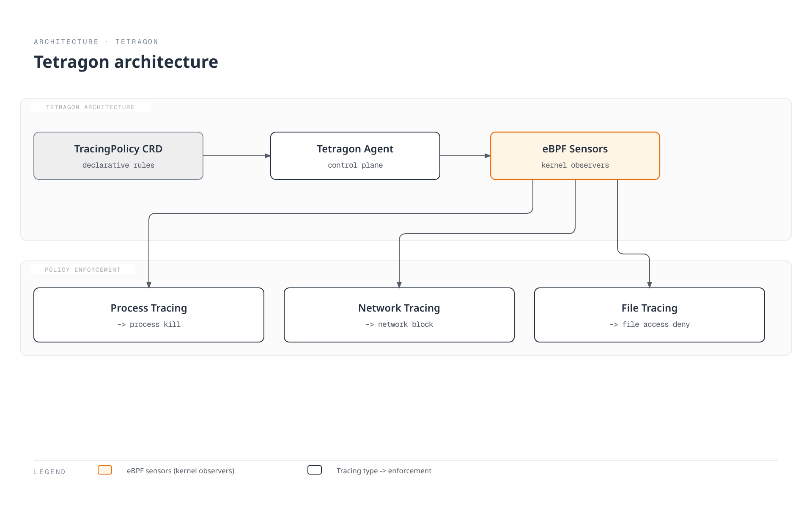The image size is (812, 508).
Task: Click the File Tracing box
Action: [650, 315]
